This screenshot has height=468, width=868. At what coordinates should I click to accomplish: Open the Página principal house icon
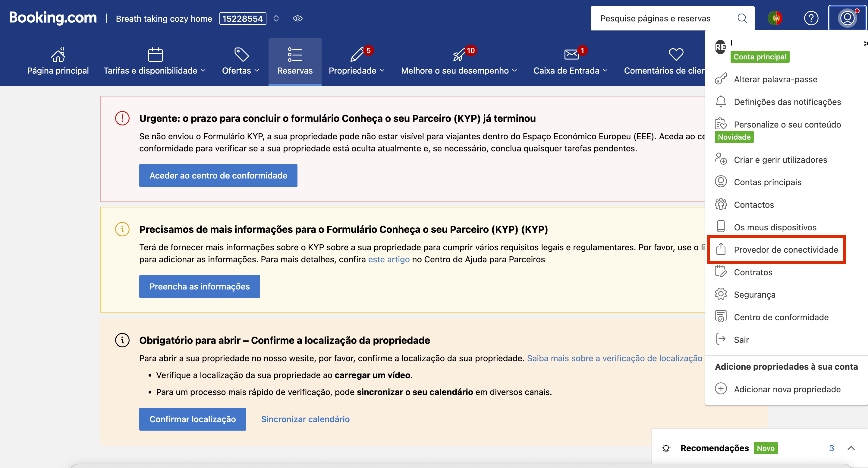[58, 55]
